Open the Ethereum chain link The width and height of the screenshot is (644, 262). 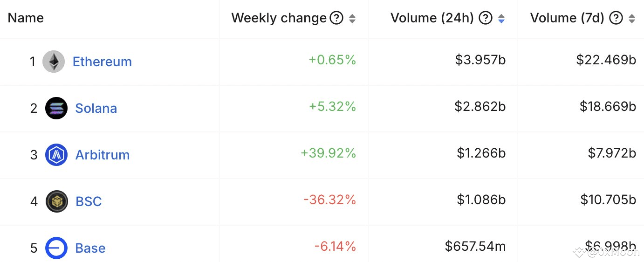click(x=102, y=62)
